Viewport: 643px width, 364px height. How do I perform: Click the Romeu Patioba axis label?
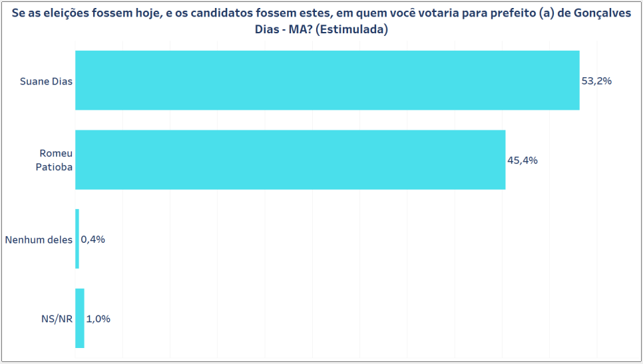coord(54,160)
